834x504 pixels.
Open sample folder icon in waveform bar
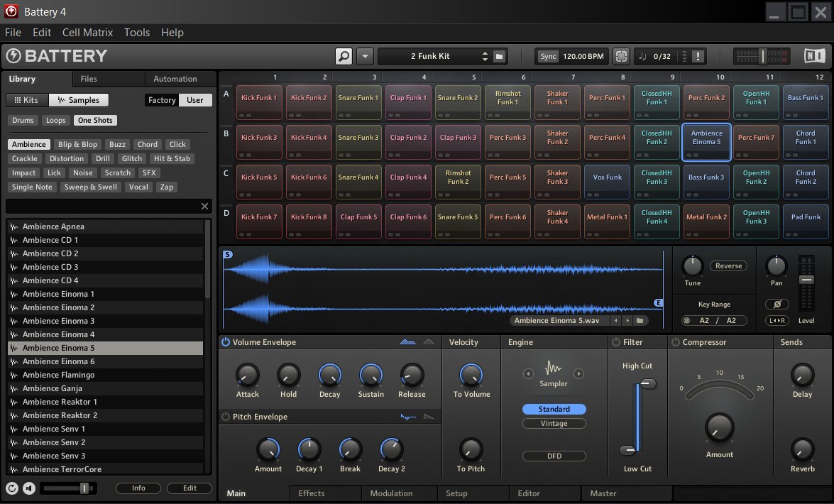[640, 320]
